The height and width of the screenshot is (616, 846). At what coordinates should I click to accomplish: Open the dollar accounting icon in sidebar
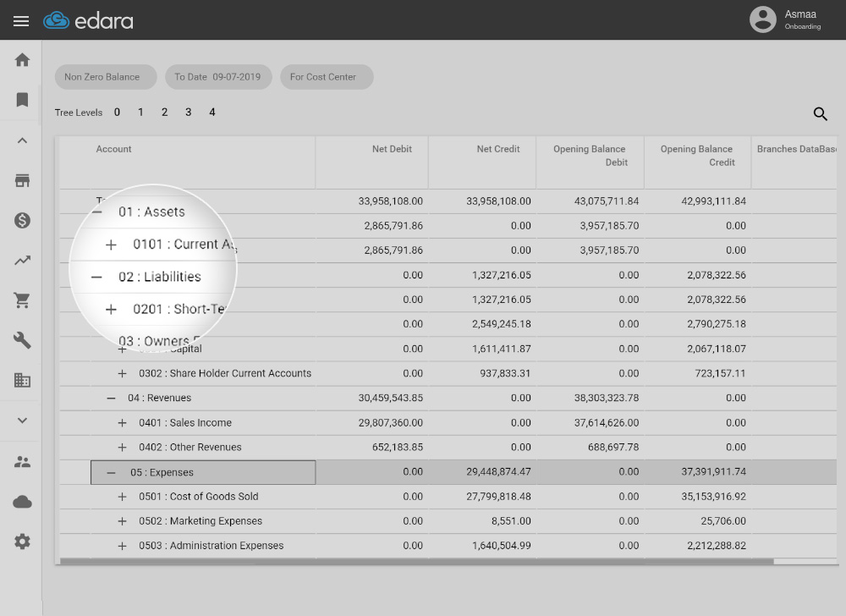(23, 221)
